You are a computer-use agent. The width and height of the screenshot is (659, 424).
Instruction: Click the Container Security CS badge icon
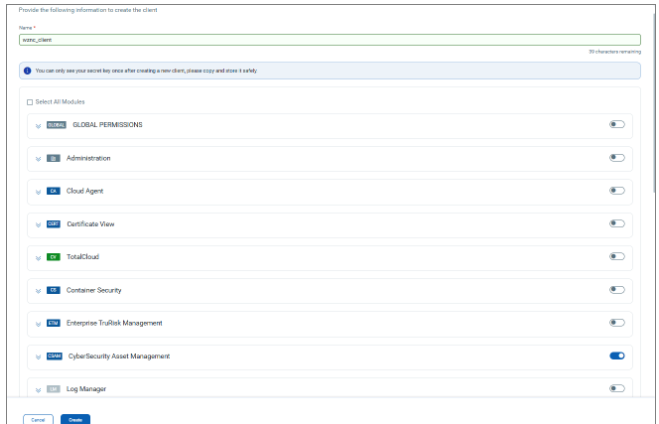point(53,290)
